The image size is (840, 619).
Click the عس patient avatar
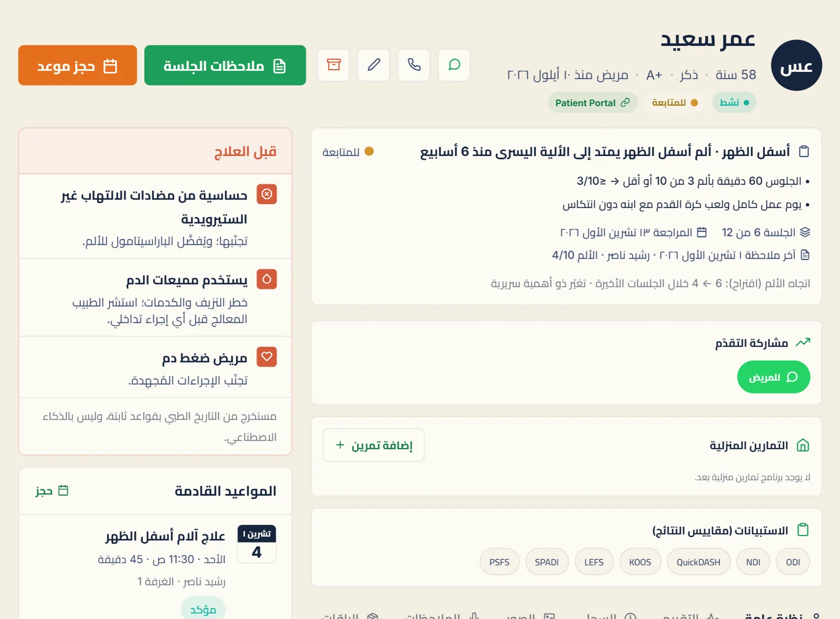(x=796, y=65)
